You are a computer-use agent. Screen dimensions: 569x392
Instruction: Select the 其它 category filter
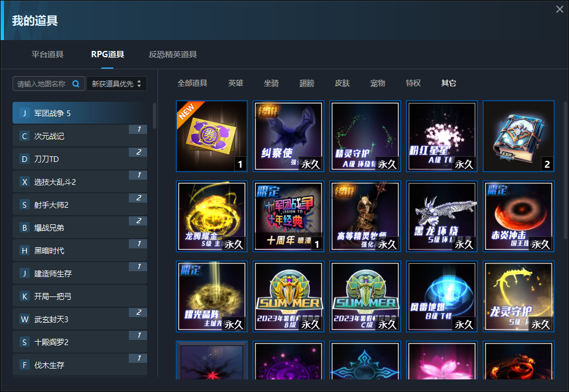tap(449, 83)
